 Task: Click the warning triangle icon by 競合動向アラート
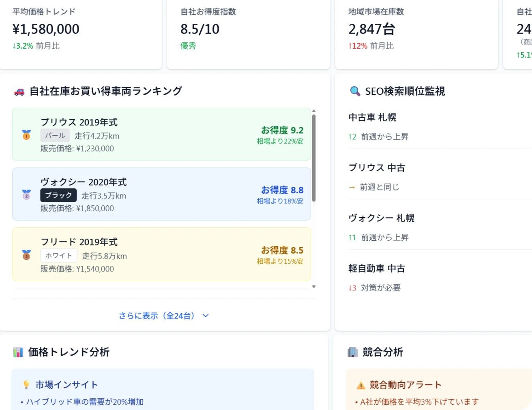(360, 385)
